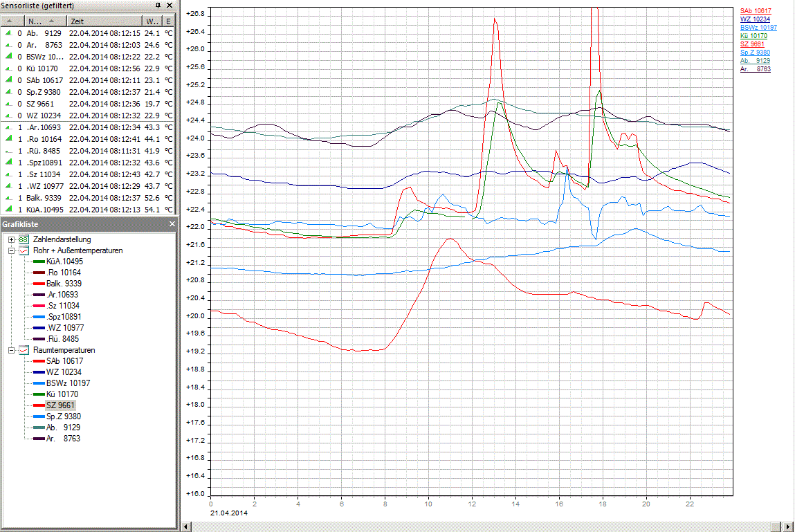795x532 pixels.
Task: Click the Zahlendarstellung numeric display icon
Action: [x=24, y=239]
